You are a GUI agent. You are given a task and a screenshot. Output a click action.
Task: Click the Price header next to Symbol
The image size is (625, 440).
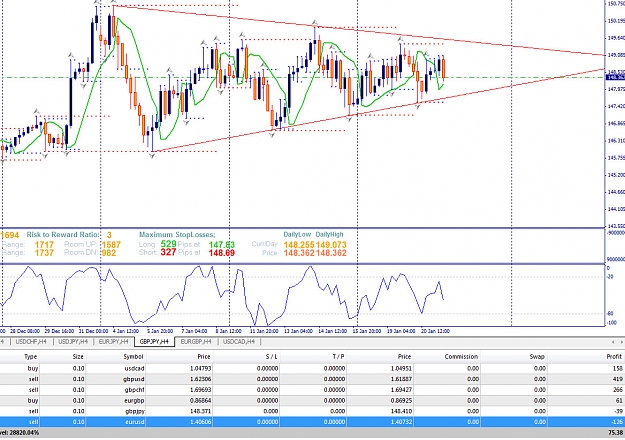204,356
